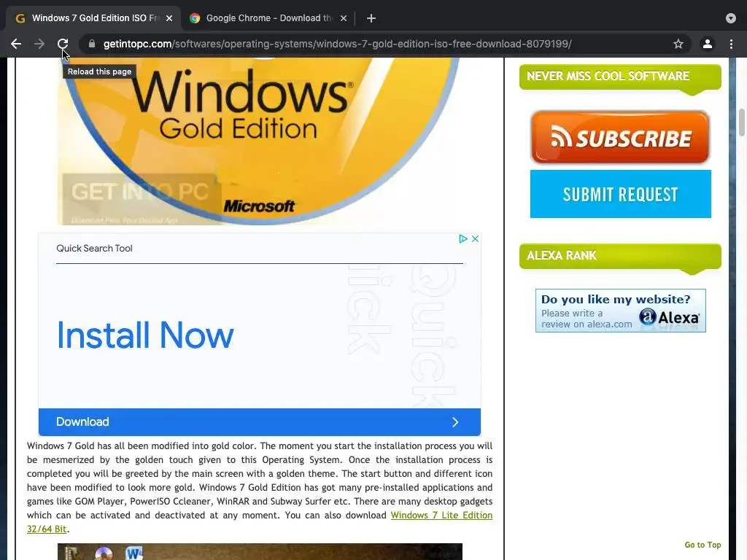
Task: Close the Windows 7 Gold Edition tab
Action: pyautogui.click(x=169, y=18)
